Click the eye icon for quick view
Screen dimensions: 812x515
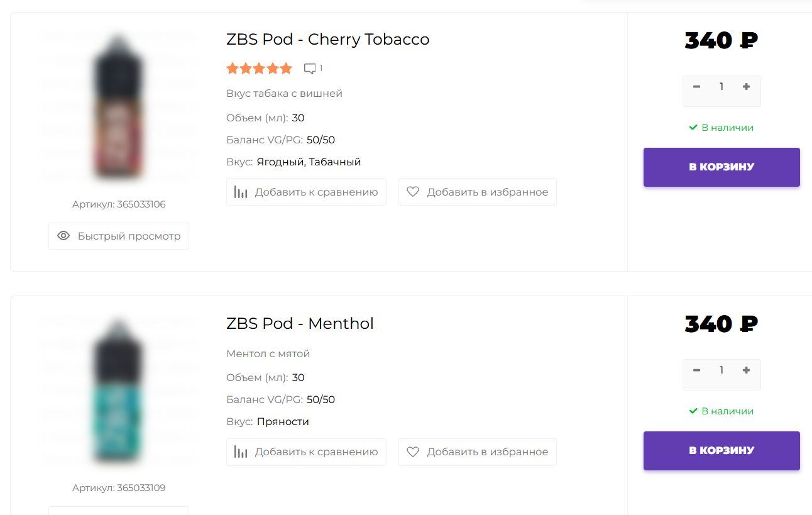tap(63, 236)
